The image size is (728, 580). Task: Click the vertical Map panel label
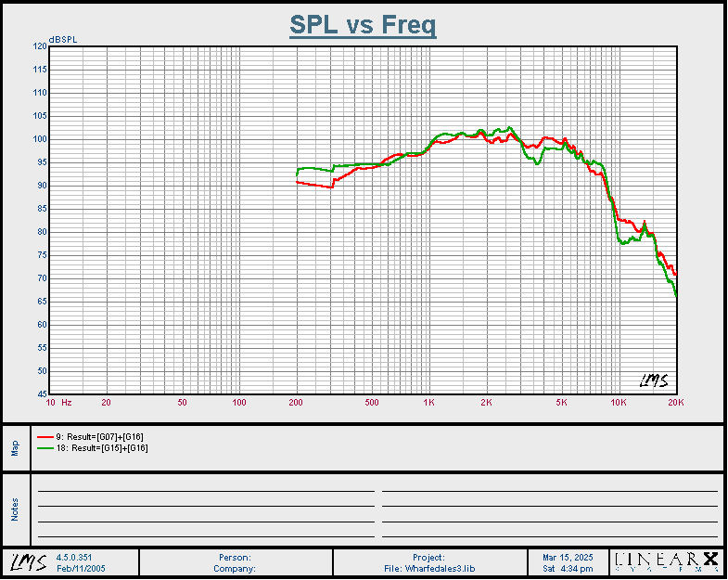pos(15,448)
